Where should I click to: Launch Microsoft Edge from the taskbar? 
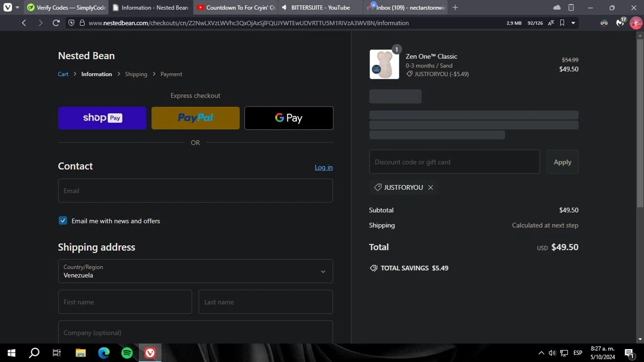coord(104,353)
